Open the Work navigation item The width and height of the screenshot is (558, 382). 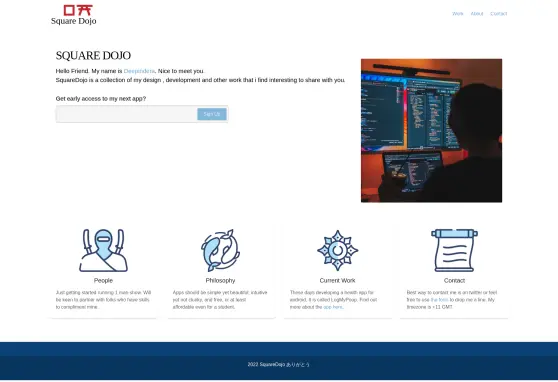coord(458,14)
